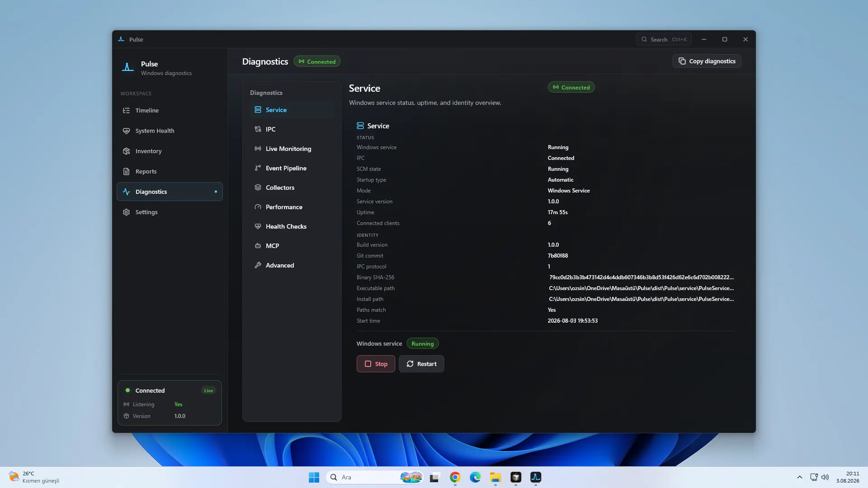868x488 pixels.
Task: Select Diagnostics in the workspace sidebar
Action: pyautogui.click(x=170, y=192)
